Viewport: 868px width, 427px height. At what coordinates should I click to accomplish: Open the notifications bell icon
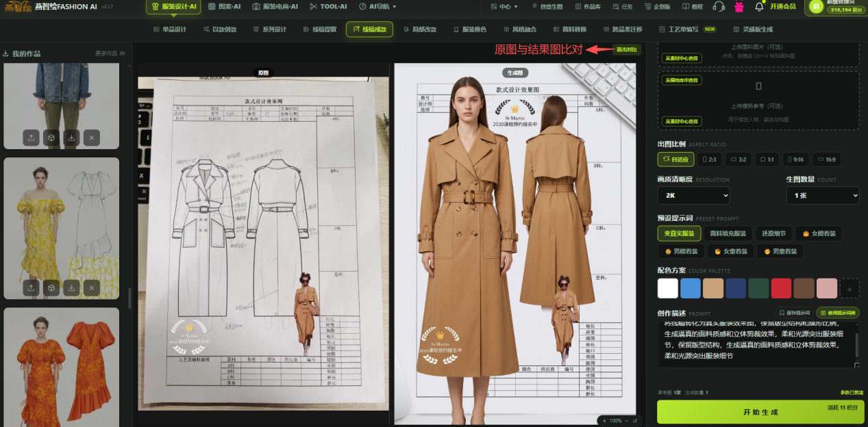(759, 6)
